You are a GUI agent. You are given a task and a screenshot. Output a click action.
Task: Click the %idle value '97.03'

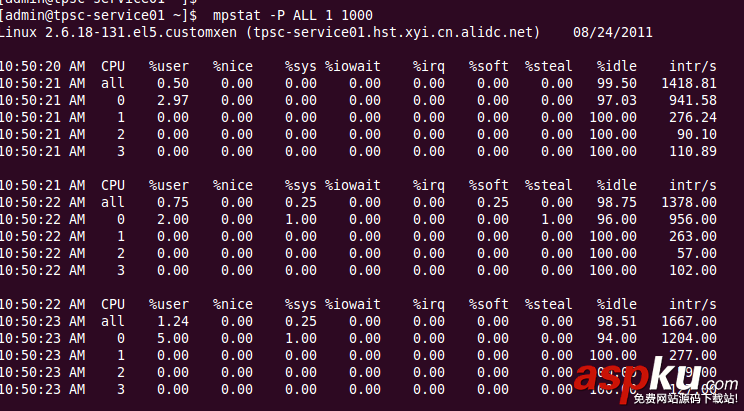click(617, 101)
